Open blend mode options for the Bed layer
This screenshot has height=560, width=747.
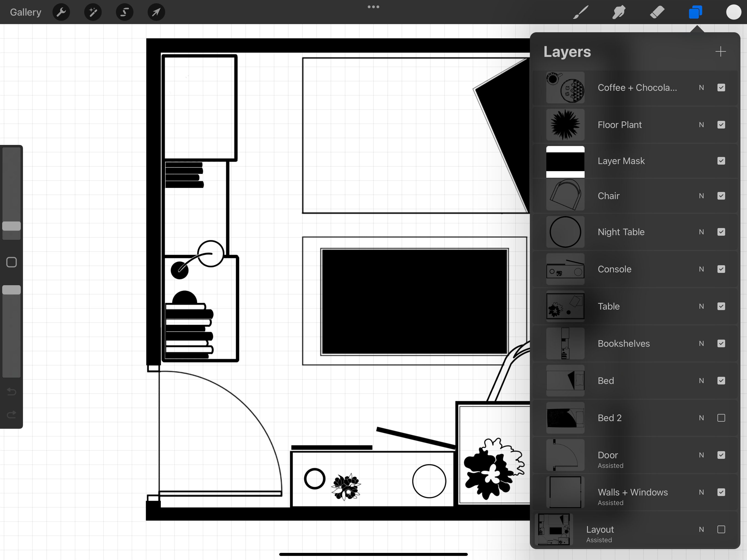click(701, 381)
